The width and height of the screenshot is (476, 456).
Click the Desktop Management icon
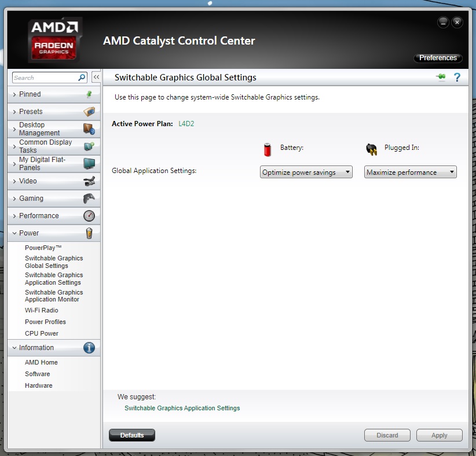(89, 129)
